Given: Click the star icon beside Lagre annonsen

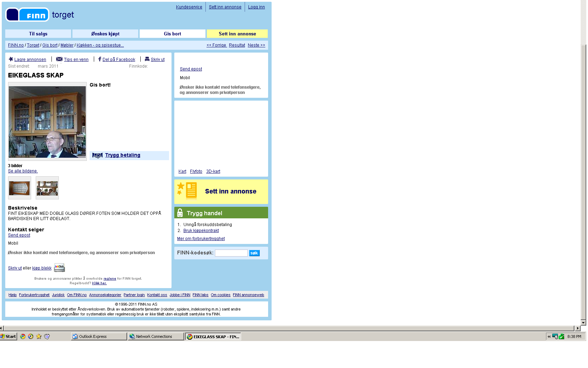Looking at the screenshot, I should tap(11, 59).
